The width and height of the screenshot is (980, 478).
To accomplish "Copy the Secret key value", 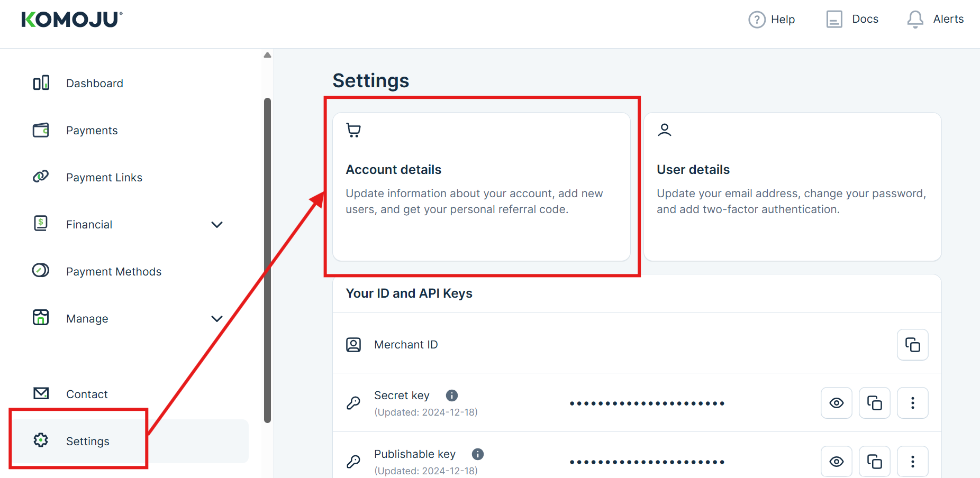I will click(874, 403).
